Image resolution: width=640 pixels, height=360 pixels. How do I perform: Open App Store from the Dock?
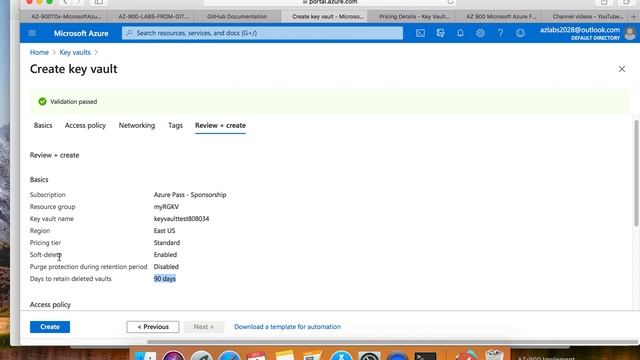tap(341, 355)
